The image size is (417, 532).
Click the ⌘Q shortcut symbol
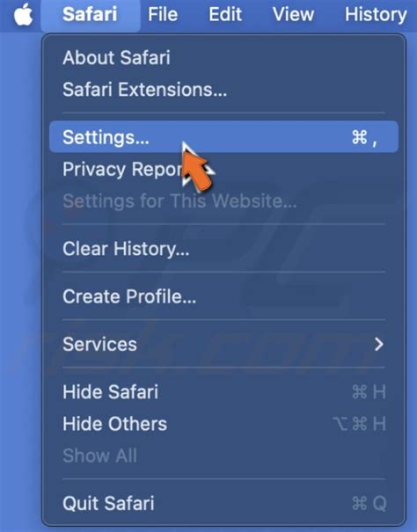(369, 504)
